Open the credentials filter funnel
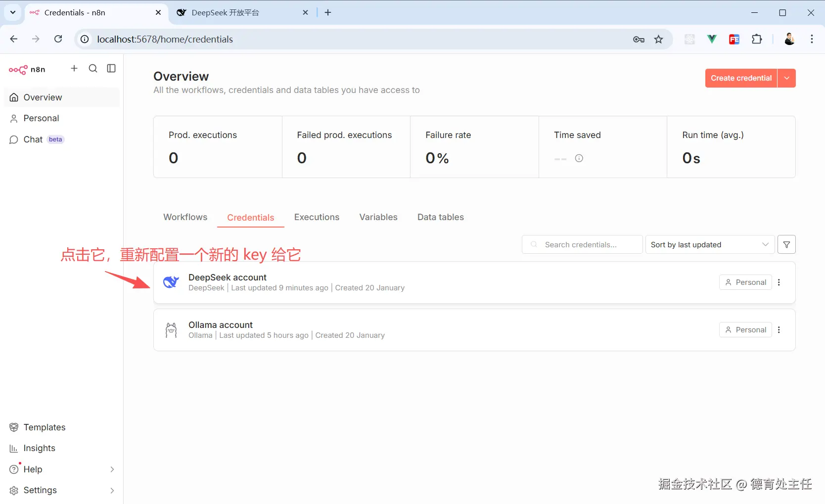 tap(786, 244)
